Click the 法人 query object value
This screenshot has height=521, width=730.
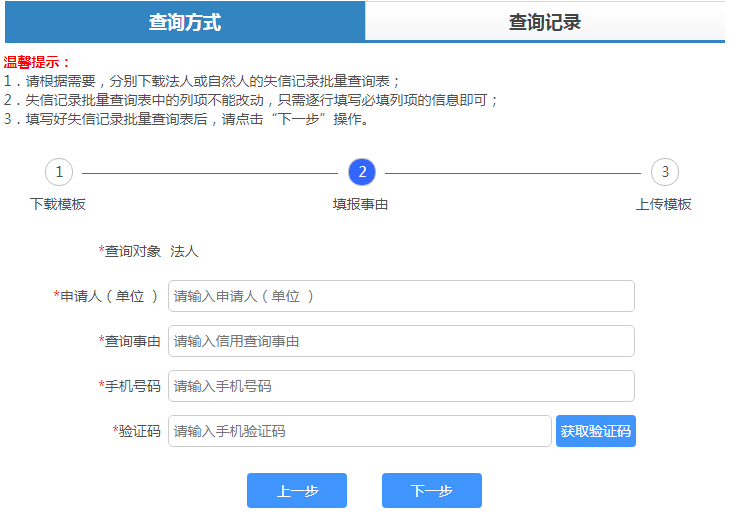tap(184, 251)
